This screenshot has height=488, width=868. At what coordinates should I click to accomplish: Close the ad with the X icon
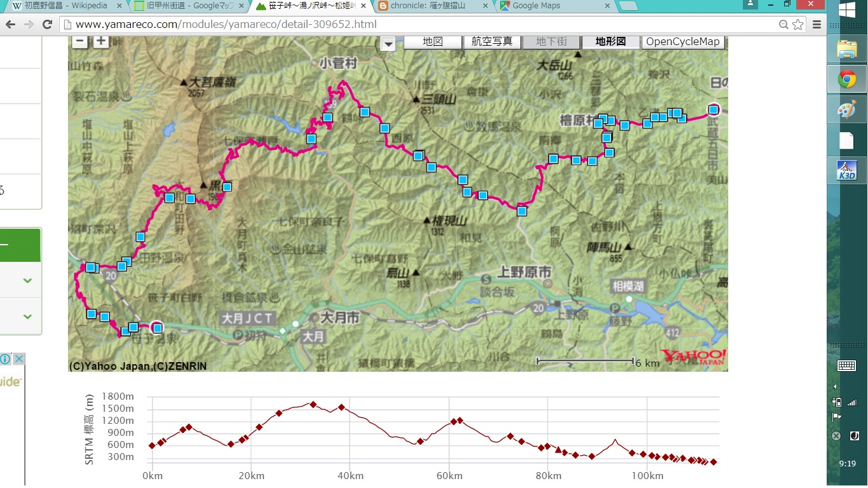19,359
